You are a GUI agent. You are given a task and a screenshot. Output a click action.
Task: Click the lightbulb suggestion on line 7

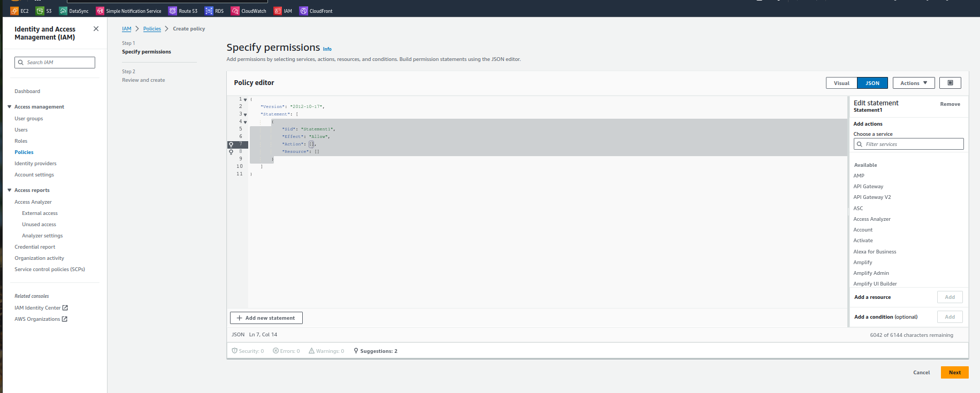[231, 144]
